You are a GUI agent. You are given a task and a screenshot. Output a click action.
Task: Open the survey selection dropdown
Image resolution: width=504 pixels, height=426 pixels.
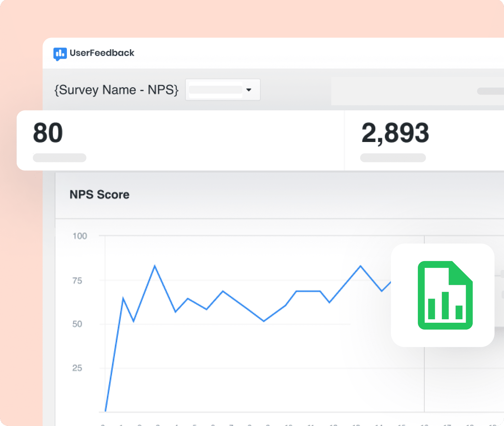tap(223, 90)
